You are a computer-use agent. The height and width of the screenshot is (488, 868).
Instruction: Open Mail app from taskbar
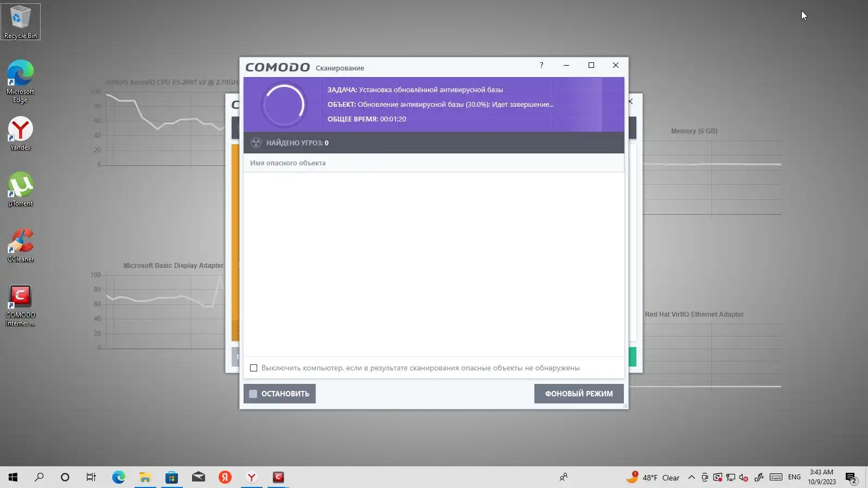click(x=199, y=477)
